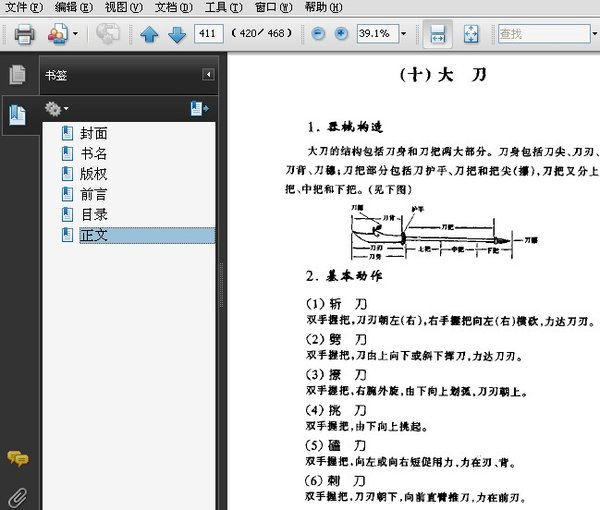The image size is (600, 510).
Task: Open the Pages thumbnails panel icon
Action: 18,75
